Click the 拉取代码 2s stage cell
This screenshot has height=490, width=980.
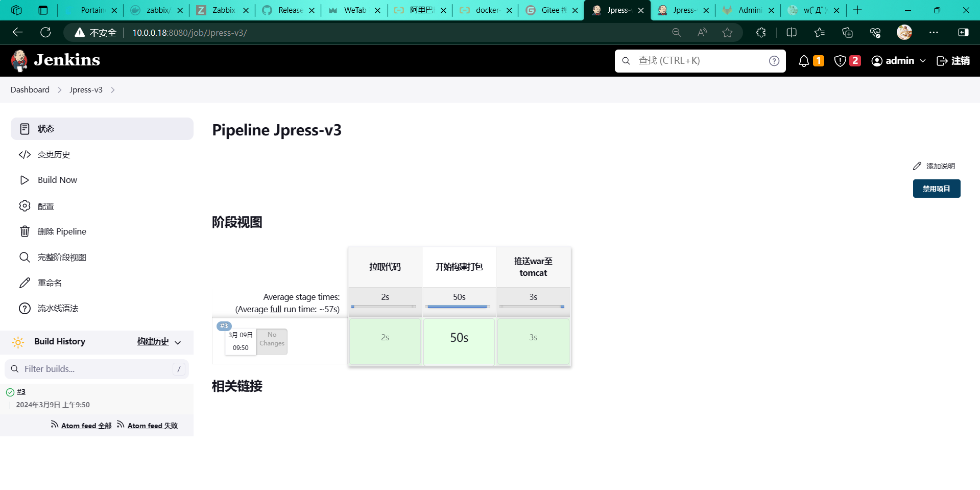tap(385, 341)
